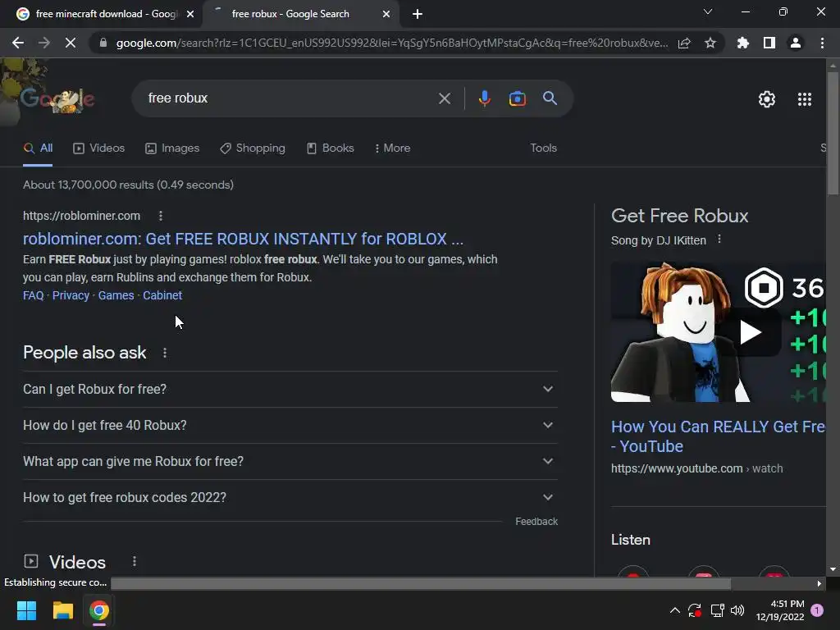Viewport: 840px width, 630px height.
Task: Close the free minecraft download tab
Action: click(190, 14)
